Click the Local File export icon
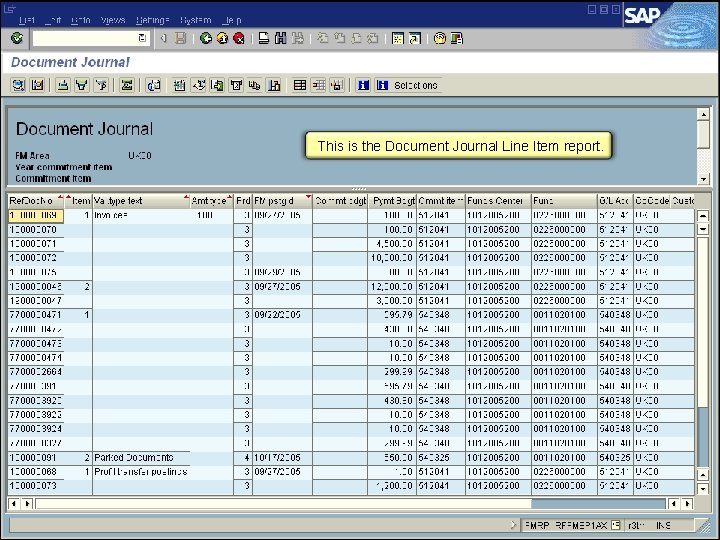 pos(217,85)
